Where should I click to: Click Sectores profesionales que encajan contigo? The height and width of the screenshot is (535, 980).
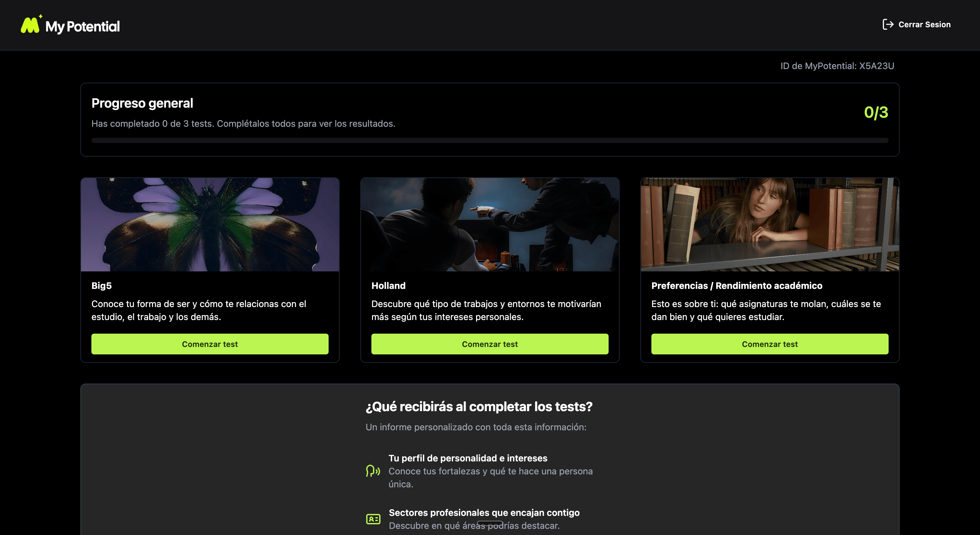click(x=484, y=513)
